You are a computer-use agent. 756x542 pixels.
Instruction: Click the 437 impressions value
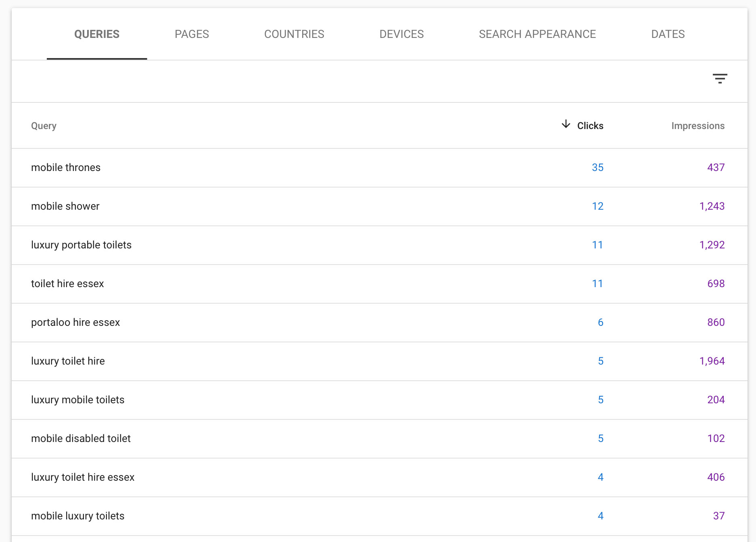point(716,167)
